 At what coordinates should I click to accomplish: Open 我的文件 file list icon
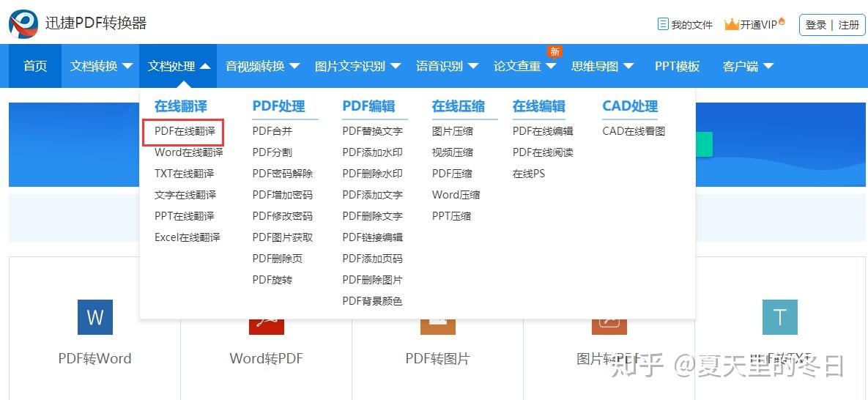(x=663, y=24)
